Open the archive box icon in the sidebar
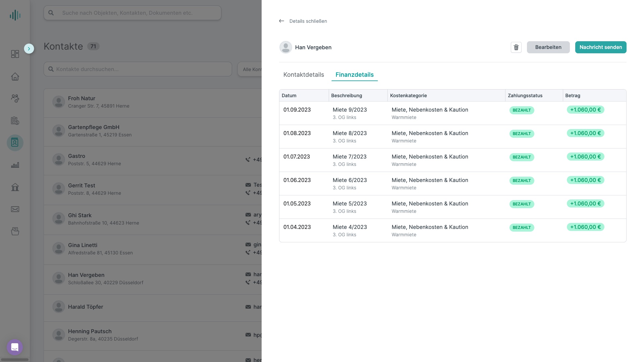 [15, 231]
